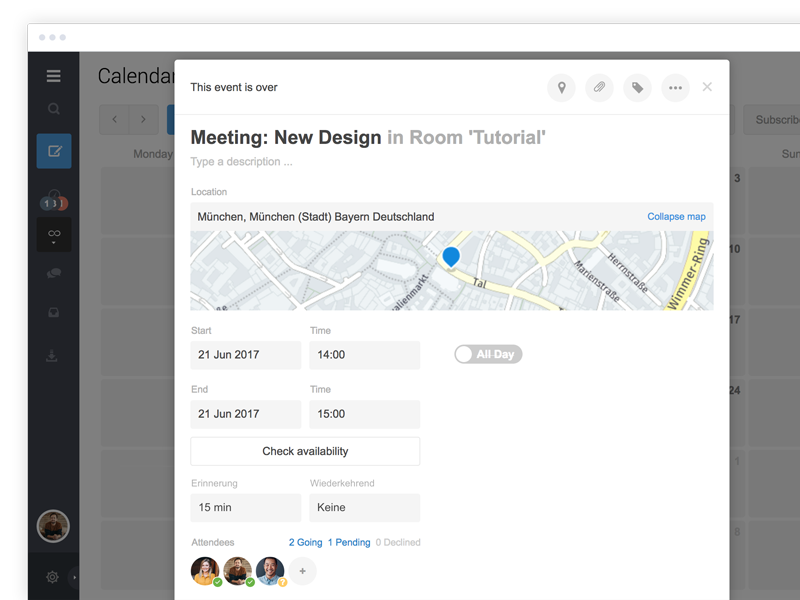Click the paperclip attachment icon
Viewport: 800px width, 600px height.
[x=599, y=88]
